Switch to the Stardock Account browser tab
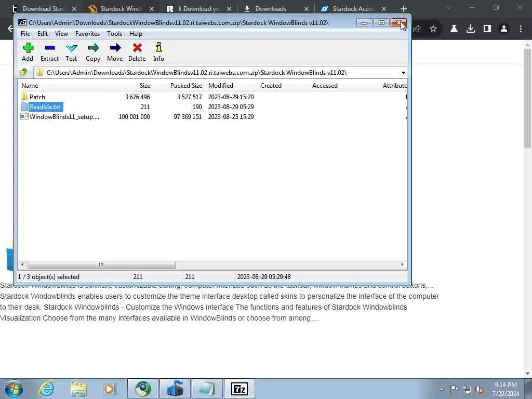 click(353, 9)
